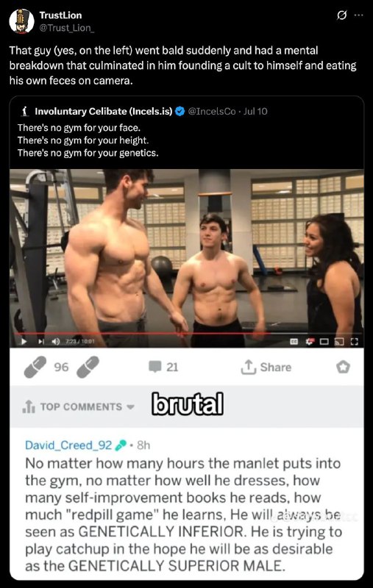Skip to next video
This screenshot has height=588, width=373.
[x=41, y=342]
